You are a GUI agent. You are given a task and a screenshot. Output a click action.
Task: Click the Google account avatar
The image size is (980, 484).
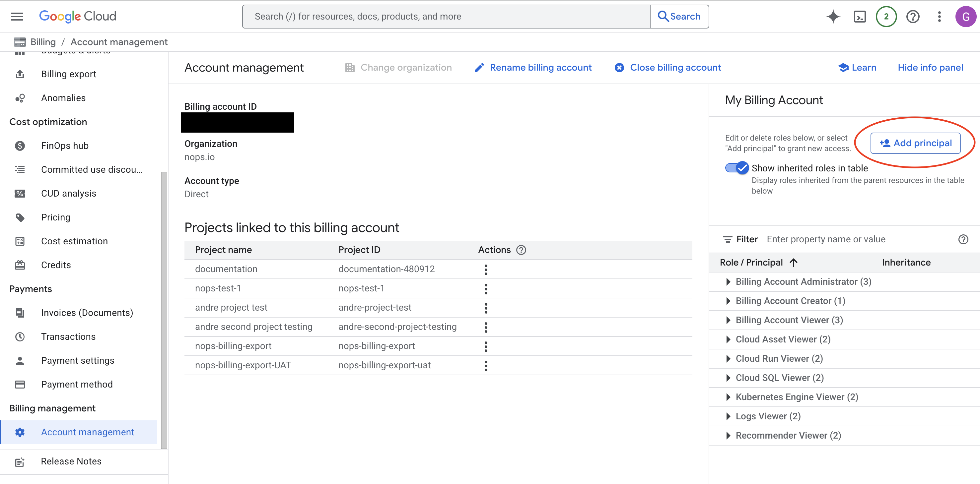click(966, 16)
